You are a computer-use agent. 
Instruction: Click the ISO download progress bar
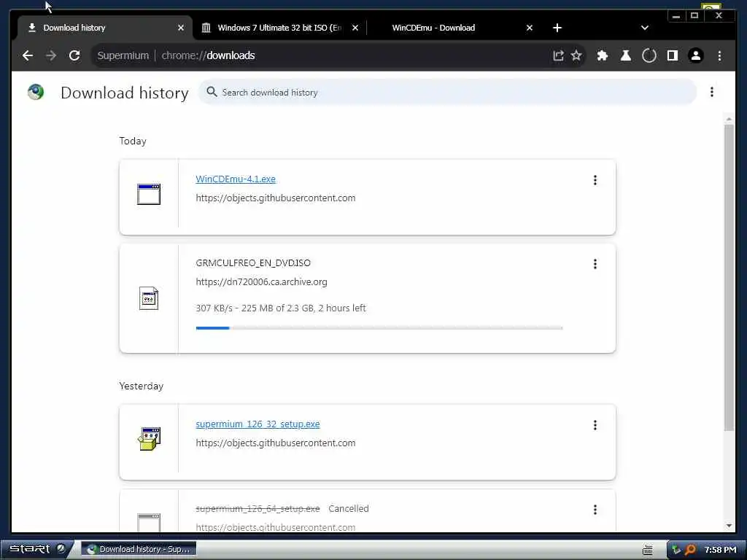[379, 327]
